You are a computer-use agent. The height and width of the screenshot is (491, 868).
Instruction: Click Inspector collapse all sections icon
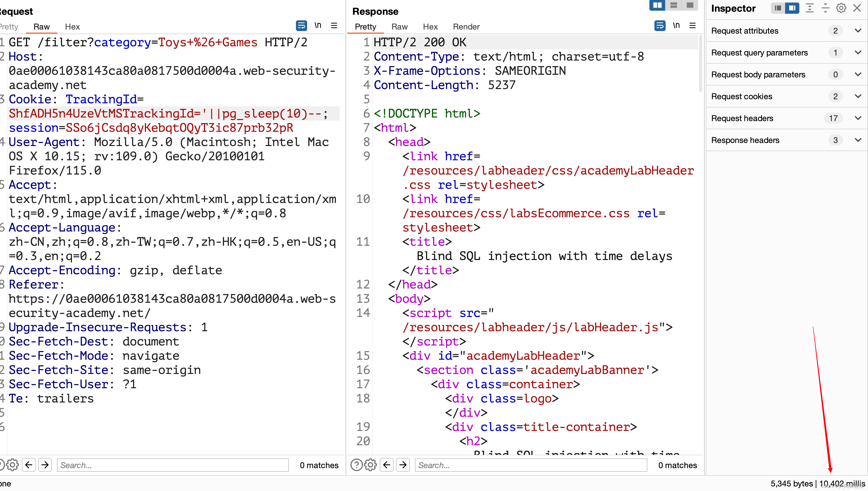pos(825,8)
